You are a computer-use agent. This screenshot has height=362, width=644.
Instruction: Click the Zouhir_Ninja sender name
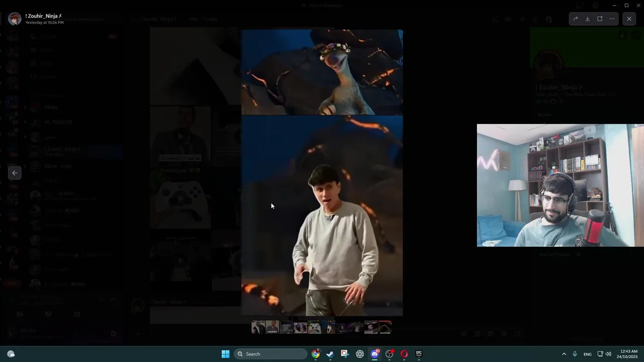click(43, 16)
